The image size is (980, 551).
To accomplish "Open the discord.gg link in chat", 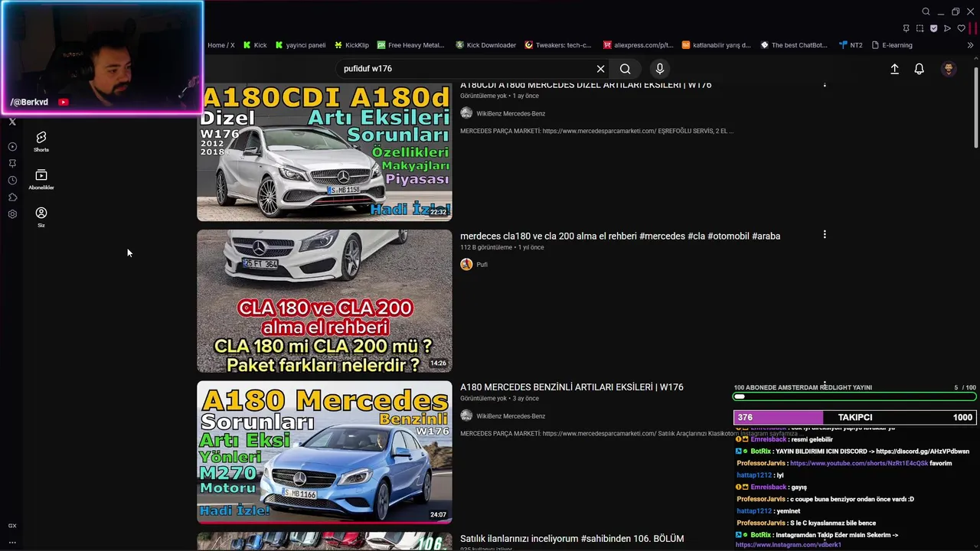I will (923, 452).
